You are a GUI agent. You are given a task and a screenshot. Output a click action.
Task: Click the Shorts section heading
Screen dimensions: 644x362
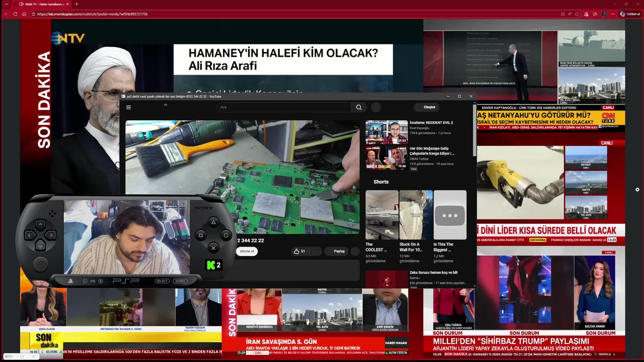click(381, 182)
